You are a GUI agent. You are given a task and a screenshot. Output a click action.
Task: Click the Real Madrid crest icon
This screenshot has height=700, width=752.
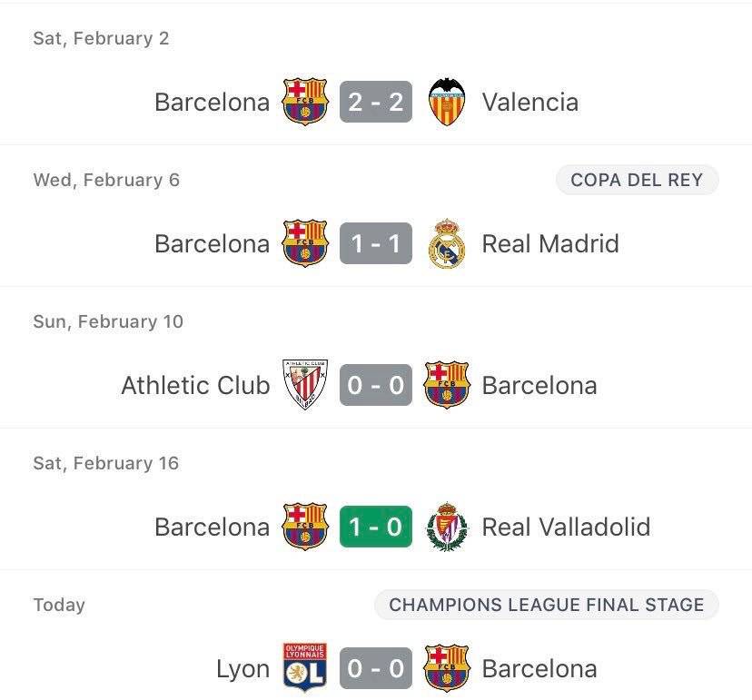(447, 243)
